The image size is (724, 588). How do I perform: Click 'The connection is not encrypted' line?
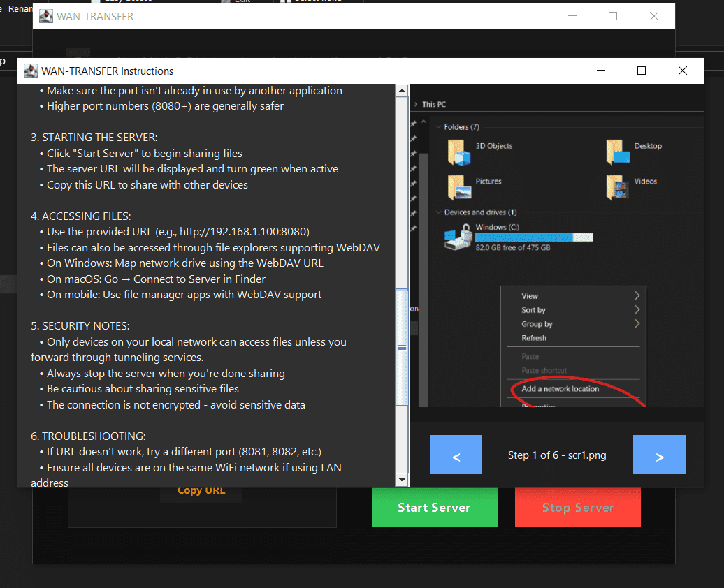[x=172, y=405]
